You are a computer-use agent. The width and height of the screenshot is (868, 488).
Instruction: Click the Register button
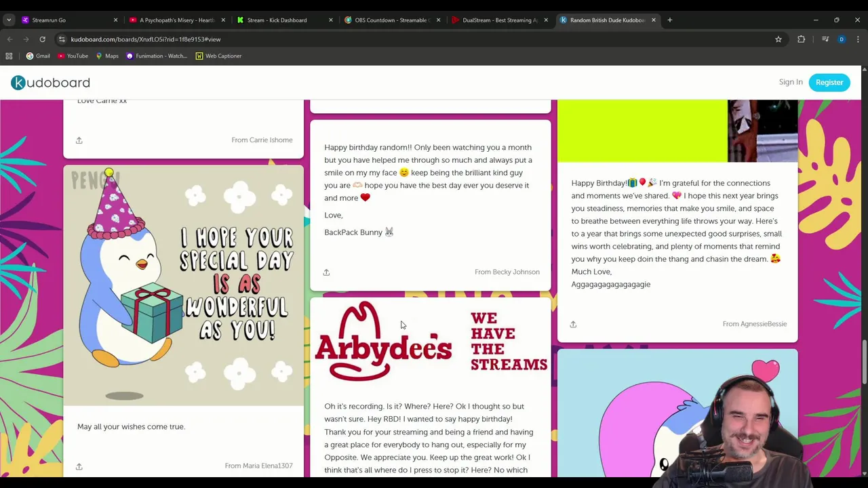[829, 82]
